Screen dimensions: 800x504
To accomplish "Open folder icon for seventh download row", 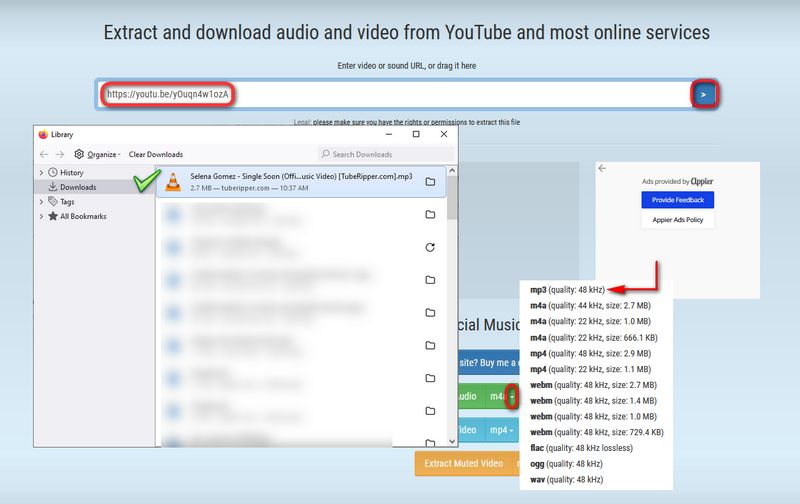I will tap(430, 378).
